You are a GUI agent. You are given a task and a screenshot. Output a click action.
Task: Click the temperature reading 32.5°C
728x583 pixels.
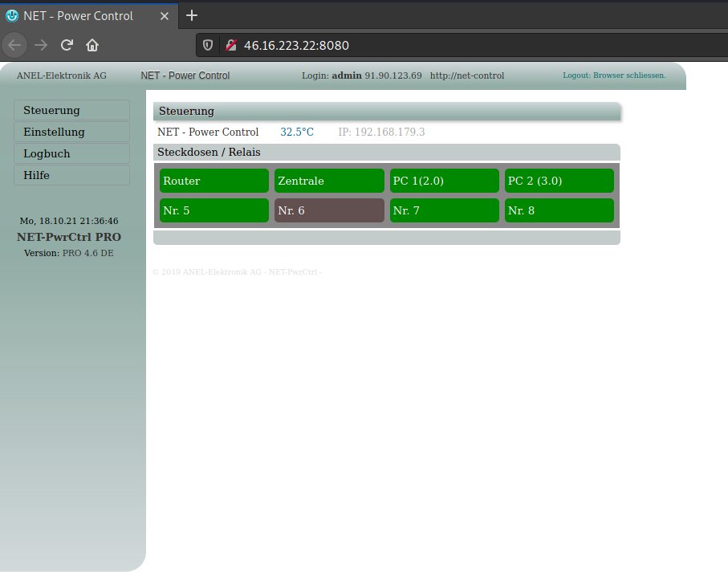click(x=297, y=132)
